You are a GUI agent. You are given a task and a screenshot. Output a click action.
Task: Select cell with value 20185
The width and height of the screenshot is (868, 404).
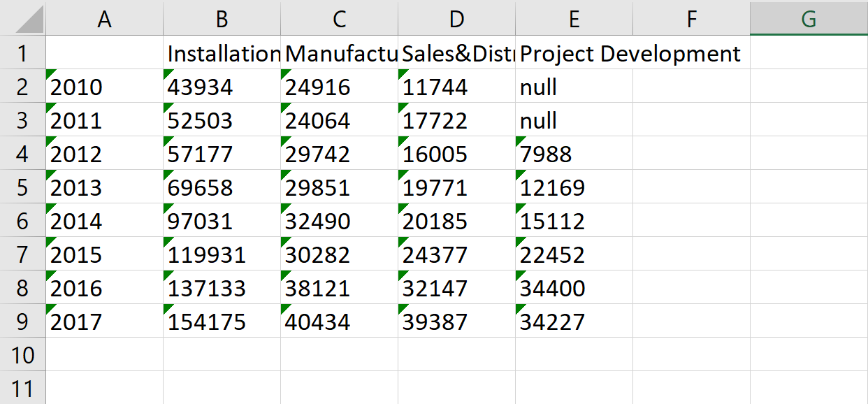(x=456, y=221)
